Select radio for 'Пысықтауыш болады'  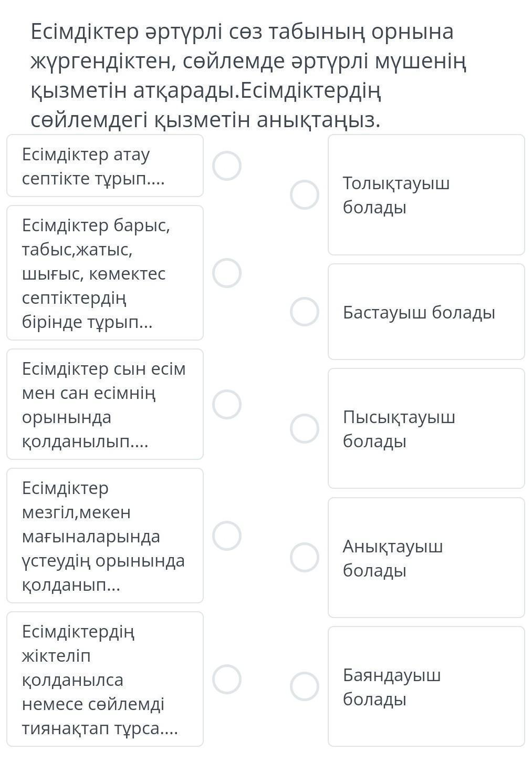(305, 428)
